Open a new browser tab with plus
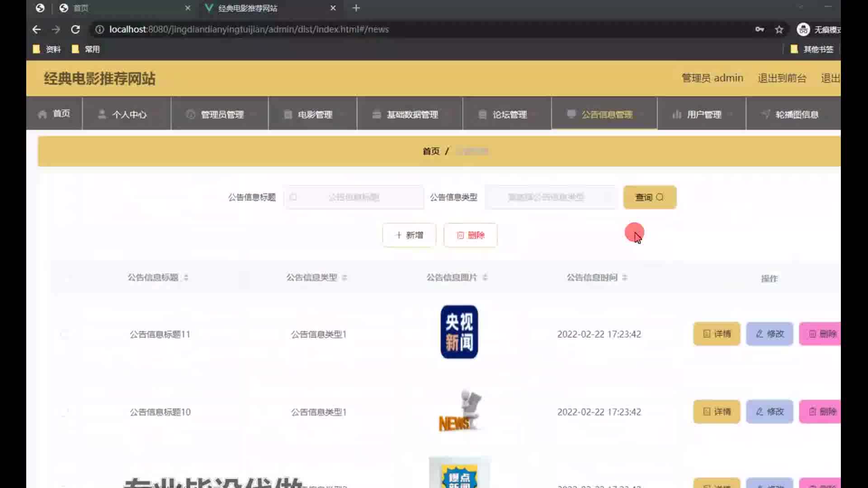 (x=356, y=8)
